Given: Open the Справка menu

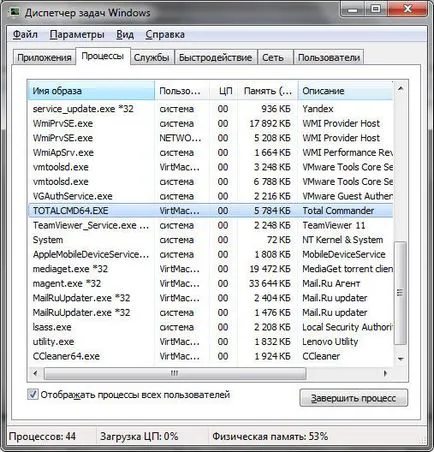Looking at the screenshot, I should coord(165,35).
